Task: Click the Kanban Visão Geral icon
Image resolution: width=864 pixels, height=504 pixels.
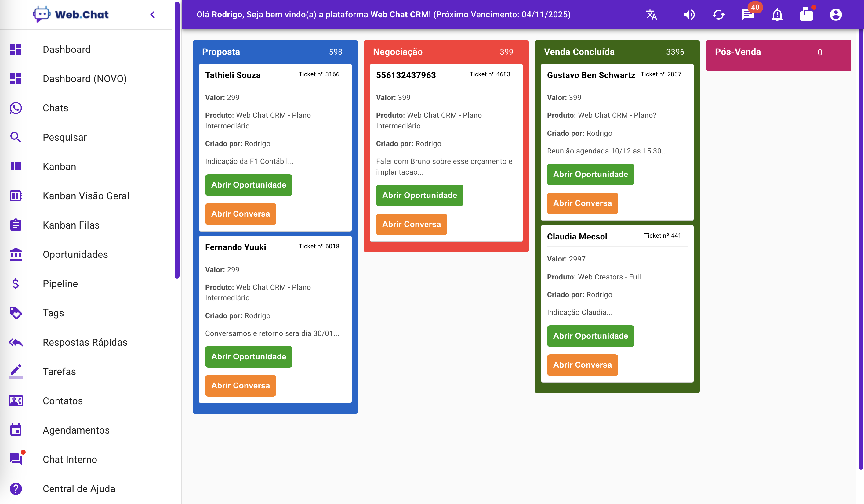Action: (x=16, y=196)
